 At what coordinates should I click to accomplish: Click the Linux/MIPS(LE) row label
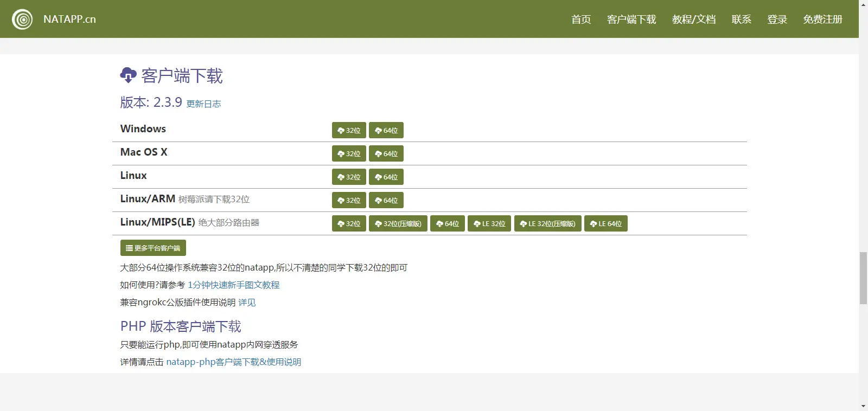[x=158, y=222]
